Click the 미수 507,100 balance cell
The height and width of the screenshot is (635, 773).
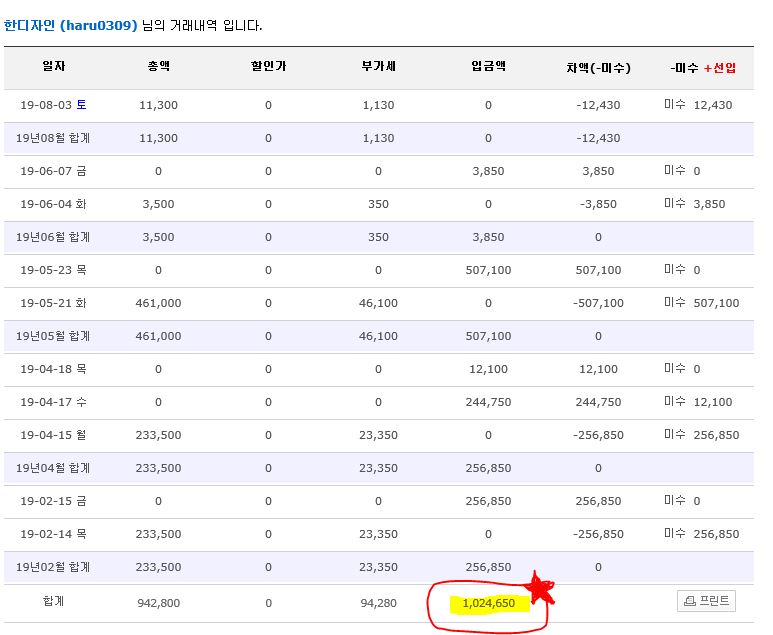coord(702,303)
